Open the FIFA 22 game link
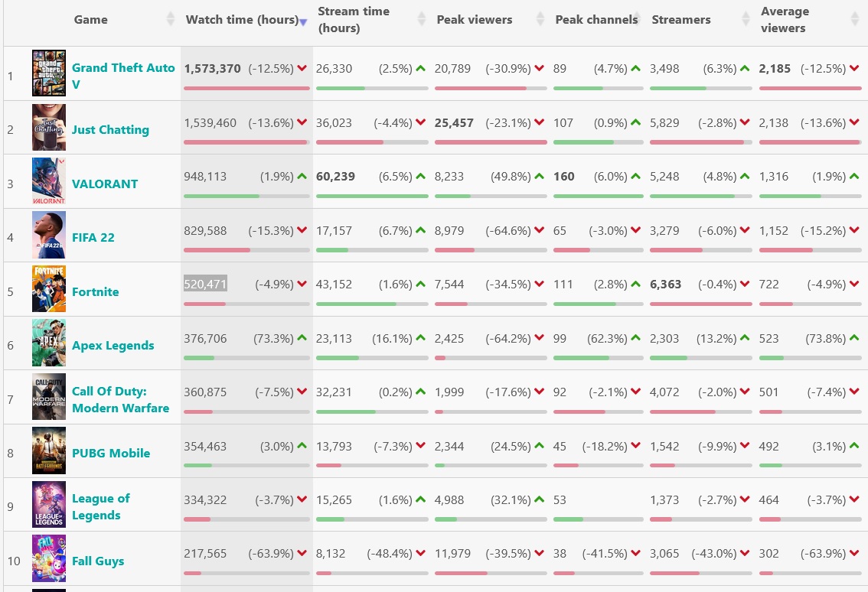 pyautogui.click(x=93, y=237)
